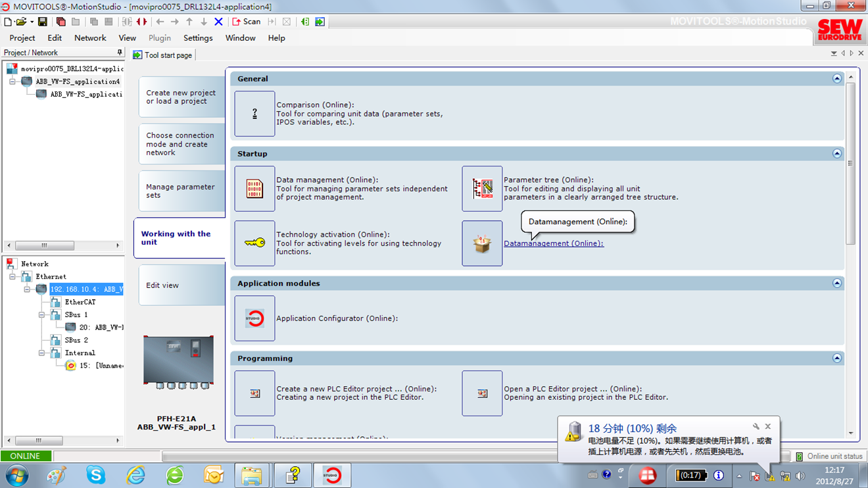
Task: Click Open a PLC Editor project icon
Action: click(482, 393)
